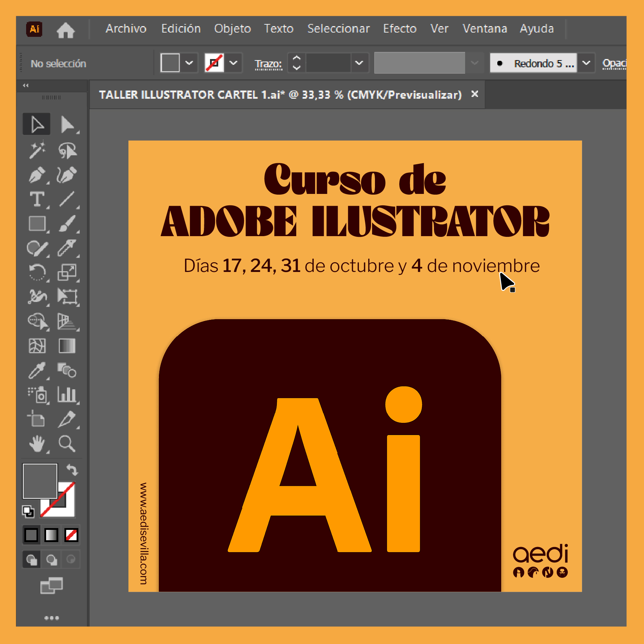Close the TALLER ILLUSTRATOR CARTEL document tab
Image resolution: width=644 pixels, height=644 pixels.
(x=475, y=94)
